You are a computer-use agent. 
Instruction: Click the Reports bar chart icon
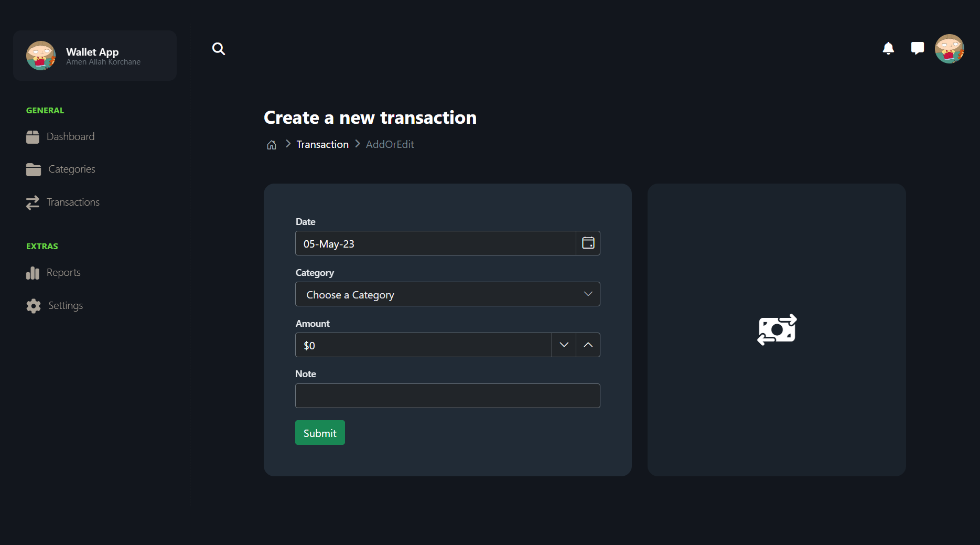click(33, 272)
